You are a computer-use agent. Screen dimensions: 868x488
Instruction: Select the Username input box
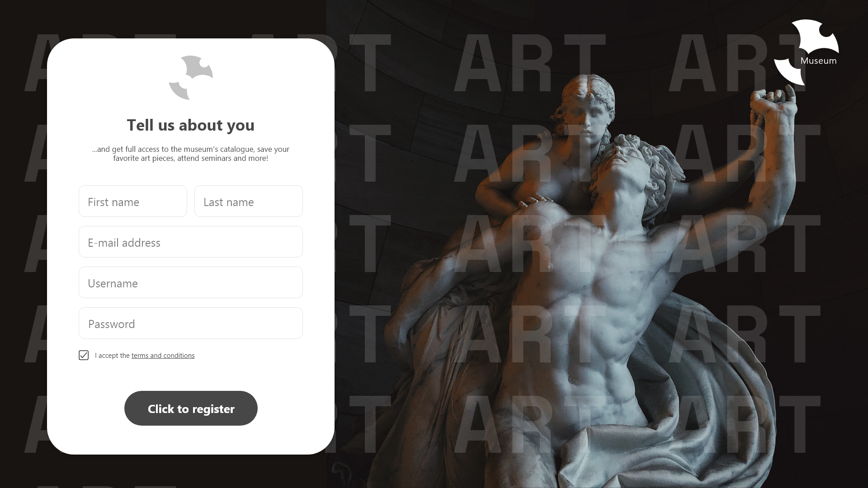pos(191,282)
